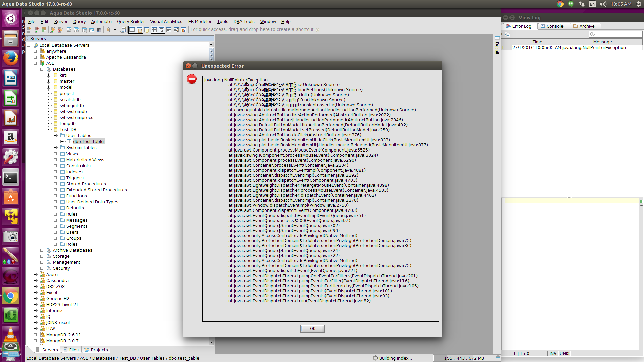Toggle the first highlighted grid pane button in toolbar
The image size is (644, 362).
click(132, 30)
